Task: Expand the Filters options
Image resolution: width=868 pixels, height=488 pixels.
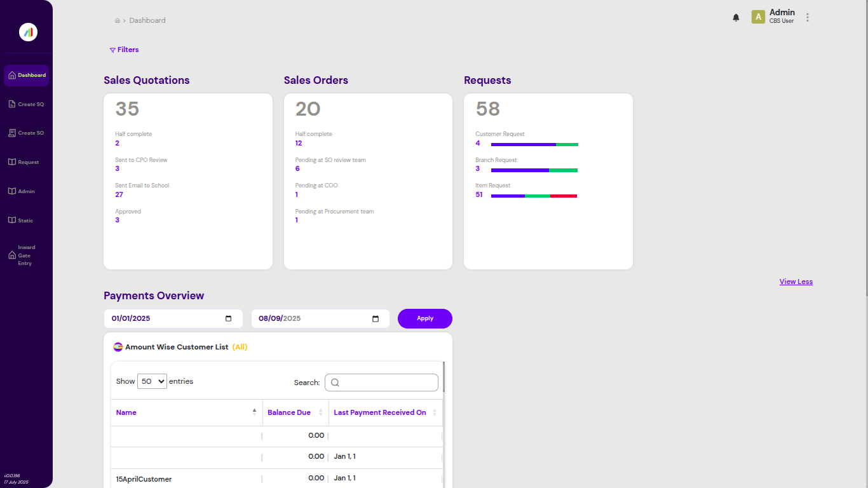Action: coord(124,50)
